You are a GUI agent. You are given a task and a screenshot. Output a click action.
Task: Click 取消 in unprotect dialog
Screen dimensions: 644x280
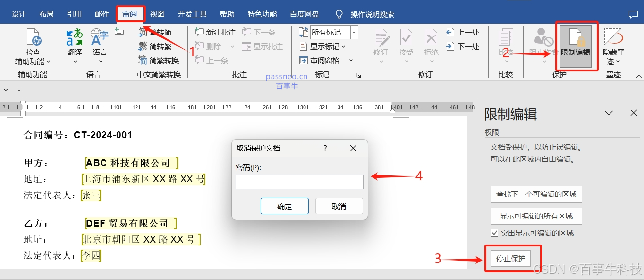(x=339, y=206)
